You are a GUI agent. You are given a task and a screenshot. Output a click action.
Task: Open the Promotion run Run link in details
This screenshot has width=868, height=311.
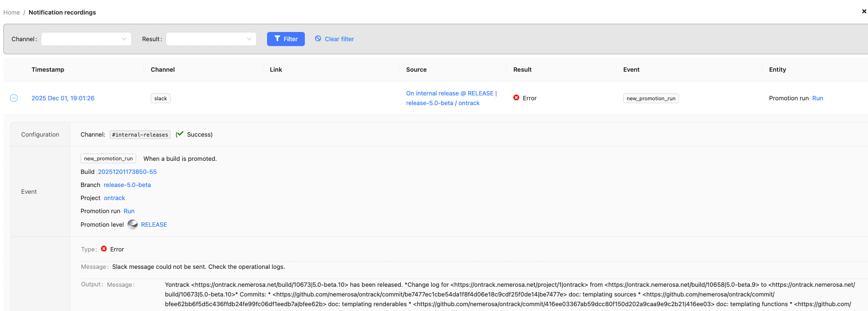click(x=129, y=211)
